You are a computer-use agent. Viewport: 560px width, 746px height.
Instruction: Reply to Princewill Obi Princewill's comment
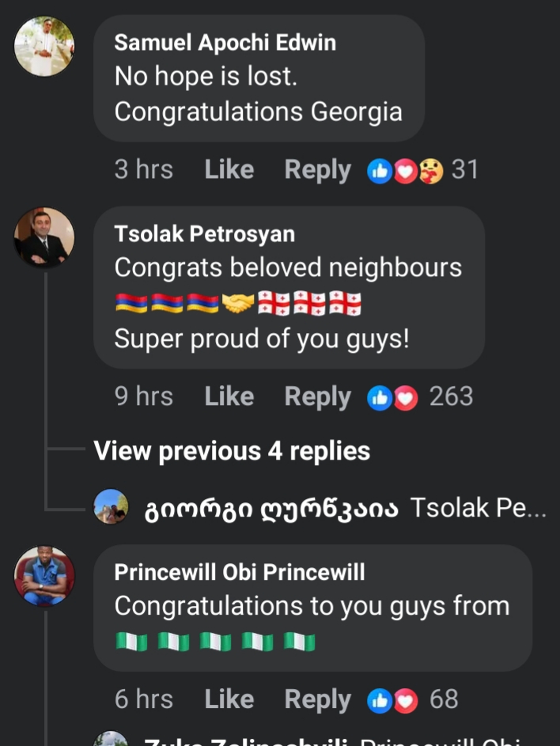(317, 699)
